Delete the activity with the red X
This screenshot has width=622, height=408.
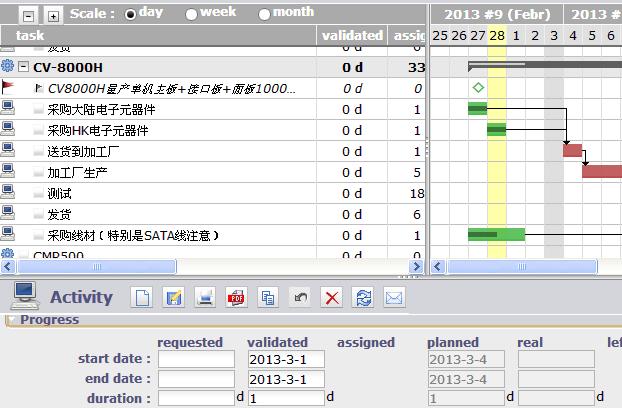coord(331,297)
